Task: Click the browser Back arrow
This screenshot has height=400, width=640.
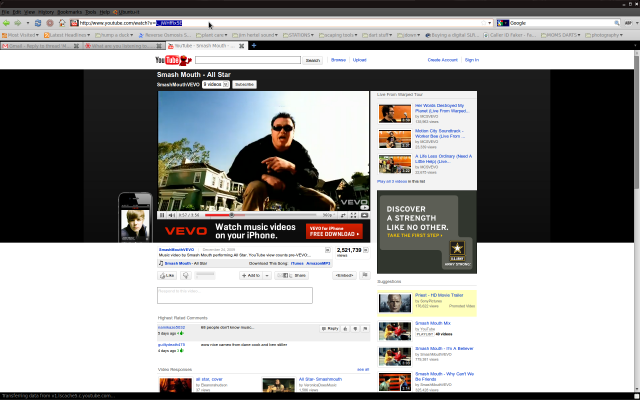Action: pos(6,23)
